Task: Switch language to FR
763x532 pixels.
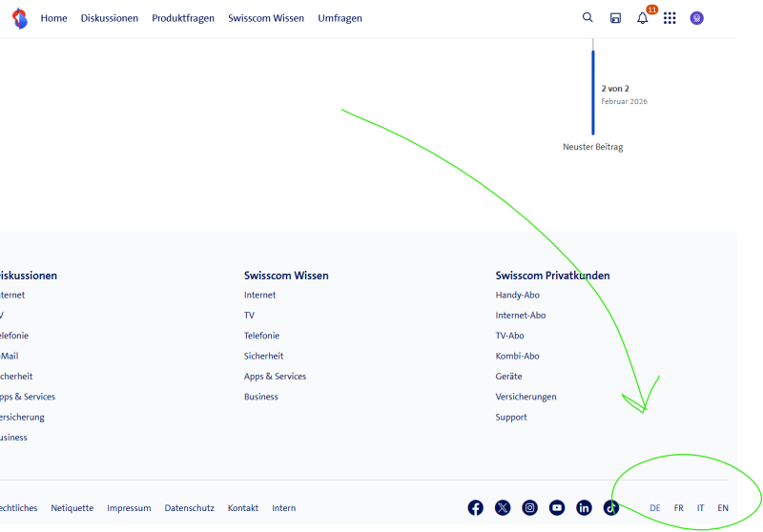Action: pos(678,508)
